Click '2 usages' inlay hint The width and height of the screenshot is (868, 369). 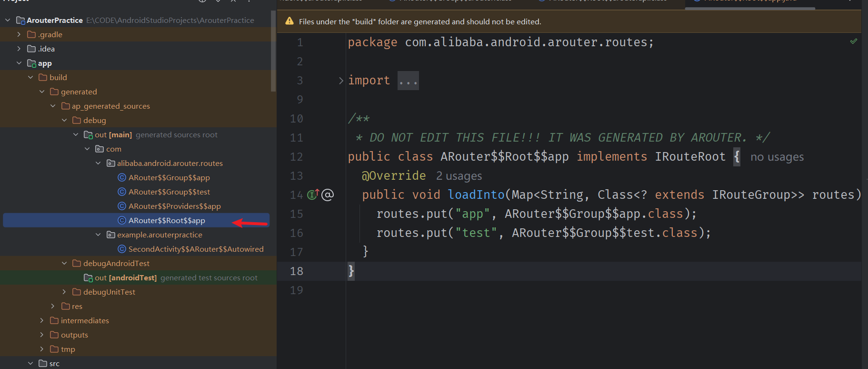(x=459, y=176)
